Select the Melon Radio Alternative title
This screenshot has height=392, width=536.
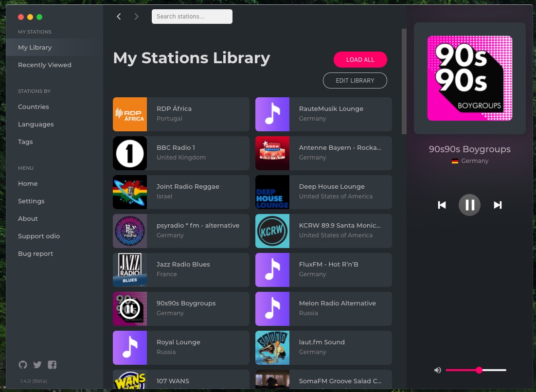[x=338, y=303]
